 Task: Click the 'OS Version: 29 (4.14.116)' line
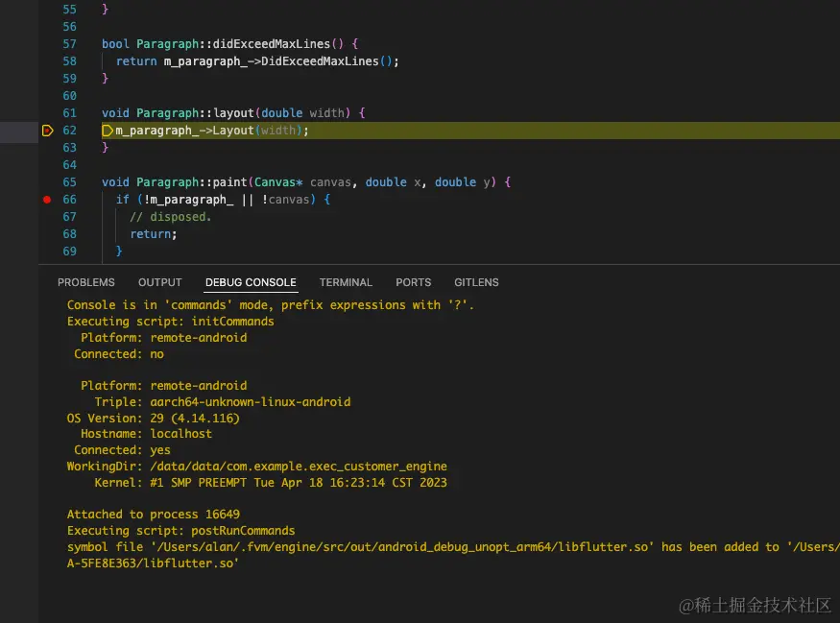tap(154, 418)
